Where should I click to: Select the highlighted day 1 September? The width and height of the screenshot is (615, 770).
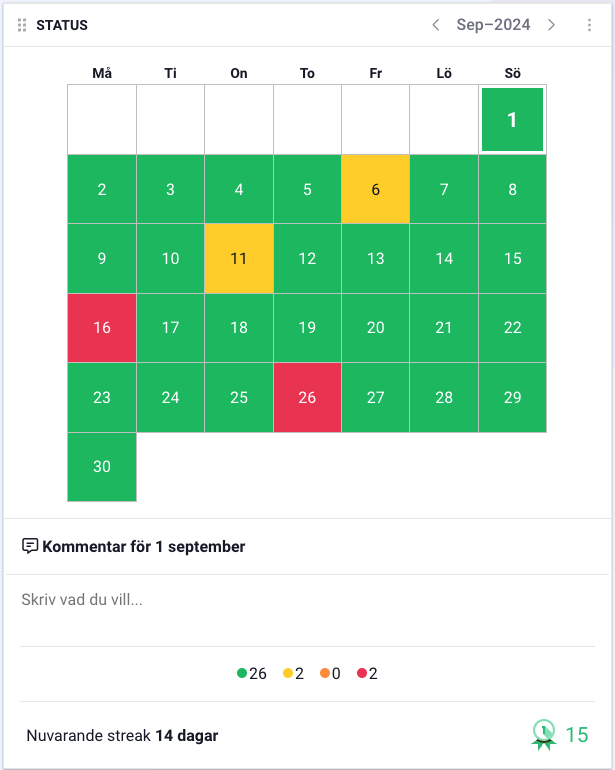coord(512,120)
